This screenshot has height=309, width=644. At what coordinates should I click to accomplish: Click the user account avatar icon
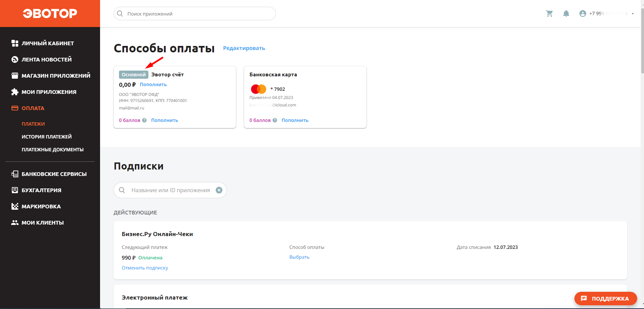582,14
